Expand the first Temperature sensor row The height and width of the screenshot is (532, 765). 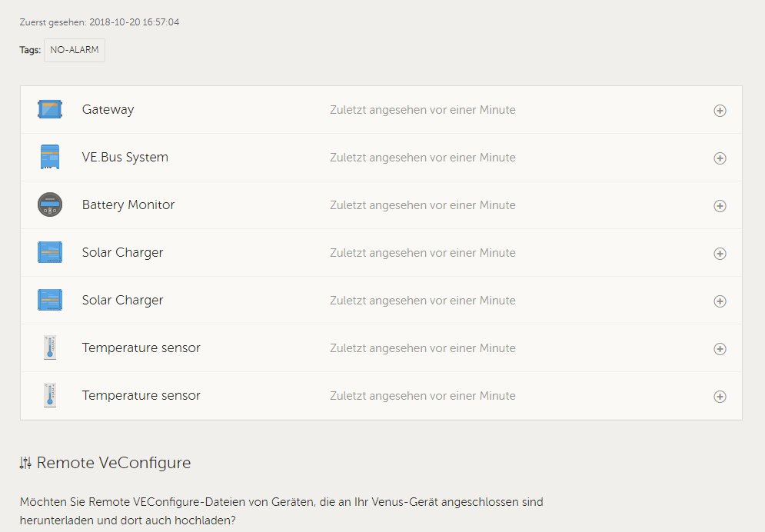click(720, 349)
